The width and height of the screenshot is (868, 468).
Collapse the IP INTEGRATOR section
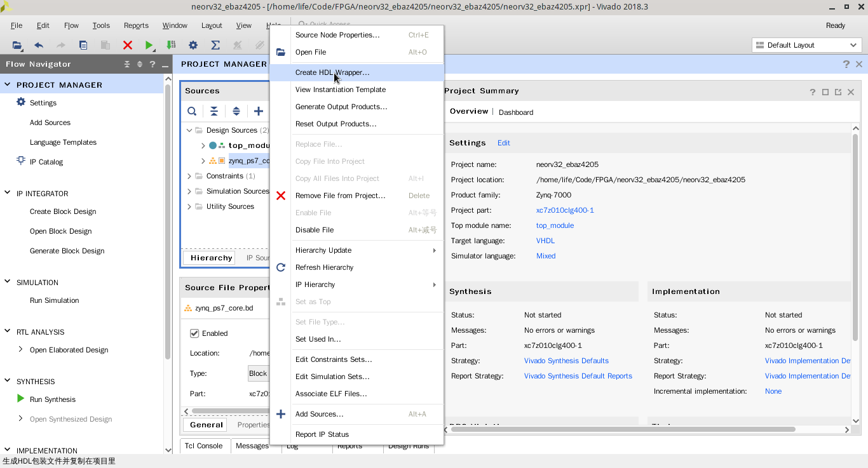(x=8, y=193)
